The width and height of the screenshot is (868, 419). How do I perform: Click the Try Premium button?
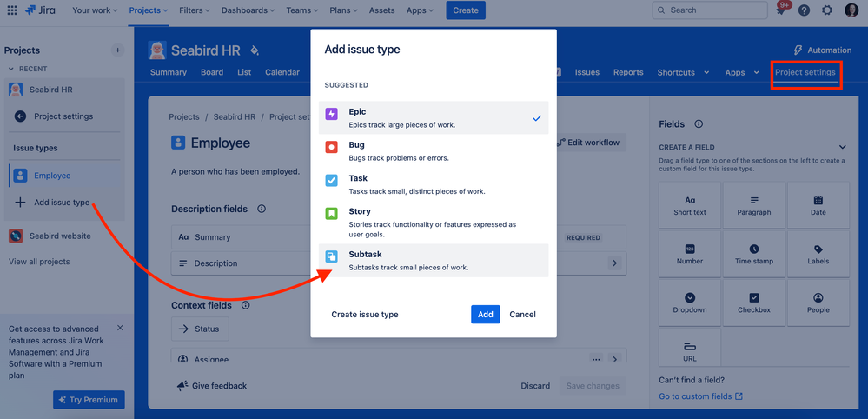coord(89,400)
